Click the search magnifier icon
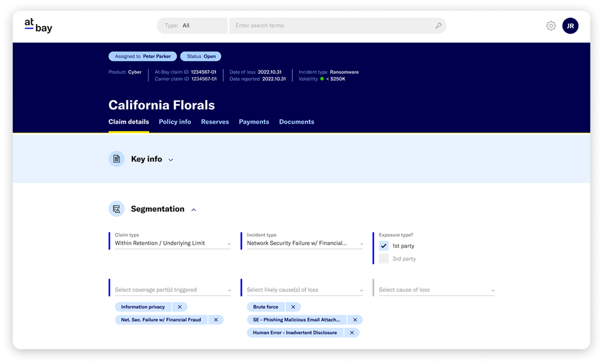 pyautogui.click(x=438, y=26)
